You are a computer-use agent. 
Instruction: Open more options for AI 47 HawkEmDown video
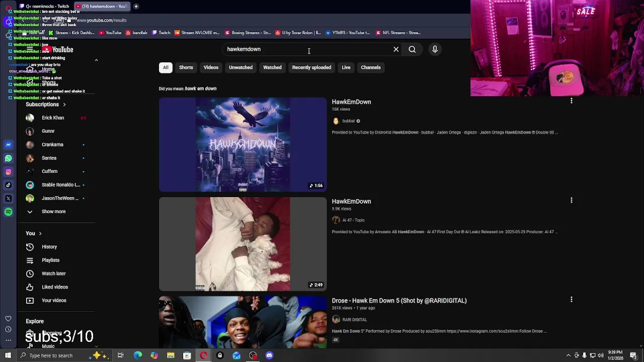click(x=571, y=201)
